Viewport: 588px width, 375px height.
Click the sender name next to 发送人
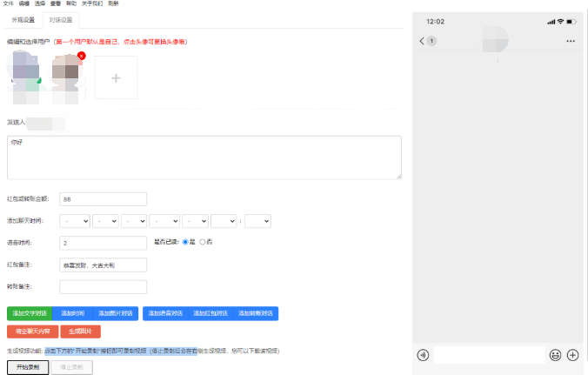tap(45, 123)
